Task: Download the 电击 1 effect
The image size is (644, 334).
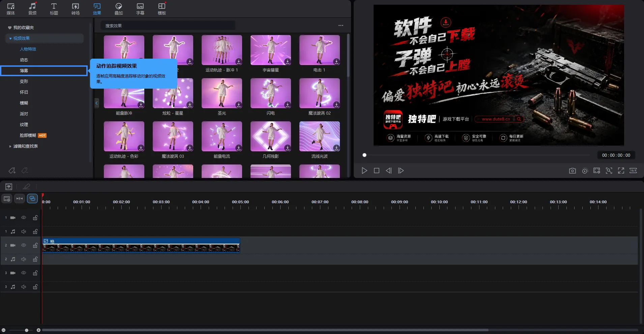Action: point(336,62)
